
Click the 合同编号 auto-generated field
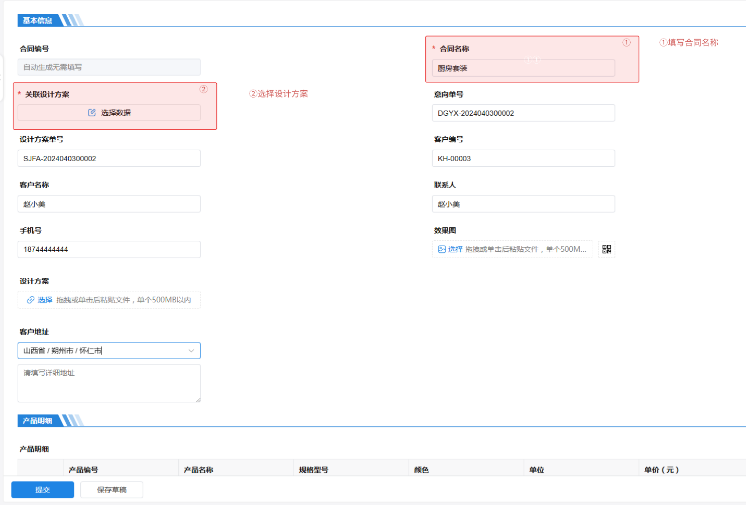(x=109, y=67)
